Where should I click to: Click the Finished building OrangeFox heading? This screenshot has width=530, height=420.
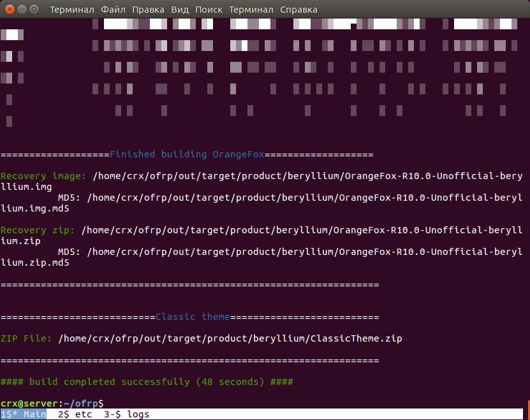[x=187, y=154]
